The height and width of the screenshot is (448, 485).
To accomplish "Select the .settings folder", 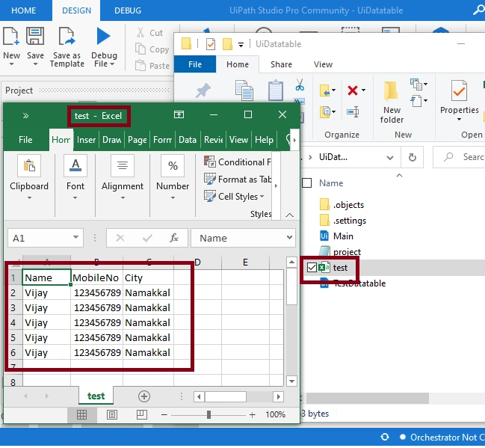I will [342, 221].
